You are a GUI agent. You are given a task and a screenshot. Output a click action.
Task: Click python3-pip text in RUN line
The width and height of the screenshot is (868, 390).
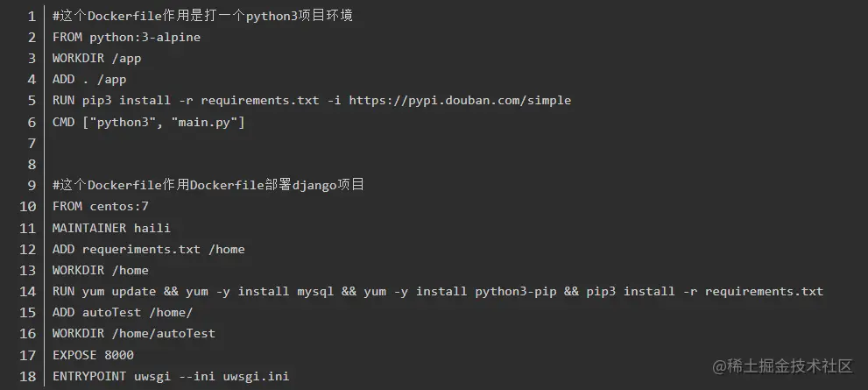(x=515, y=291)
